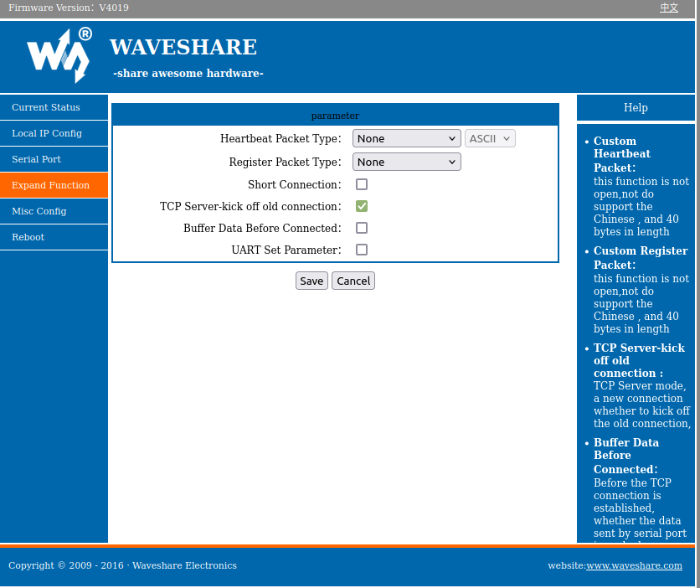Image resolution: width=700 pixels, height=588 pixels.
Task: Go to Local IP Config
Action: [x=47, y=133]
